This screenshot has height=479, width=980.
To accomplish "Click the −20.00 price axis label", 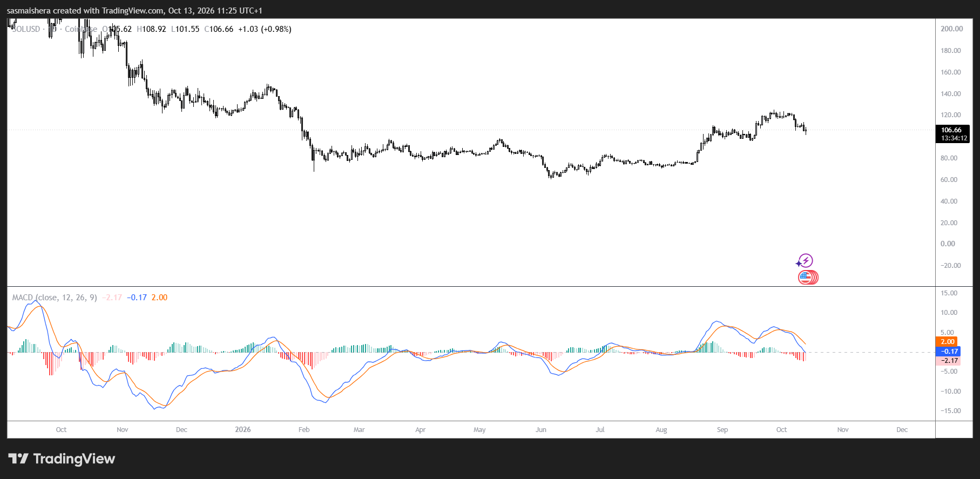I will (x=951, y=266).
